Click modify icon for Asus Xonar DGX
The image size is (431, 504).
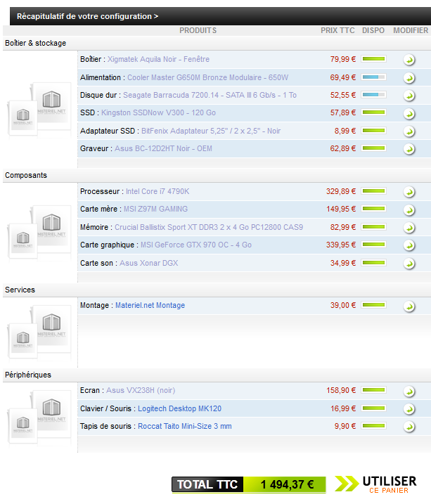coord(409,264)
